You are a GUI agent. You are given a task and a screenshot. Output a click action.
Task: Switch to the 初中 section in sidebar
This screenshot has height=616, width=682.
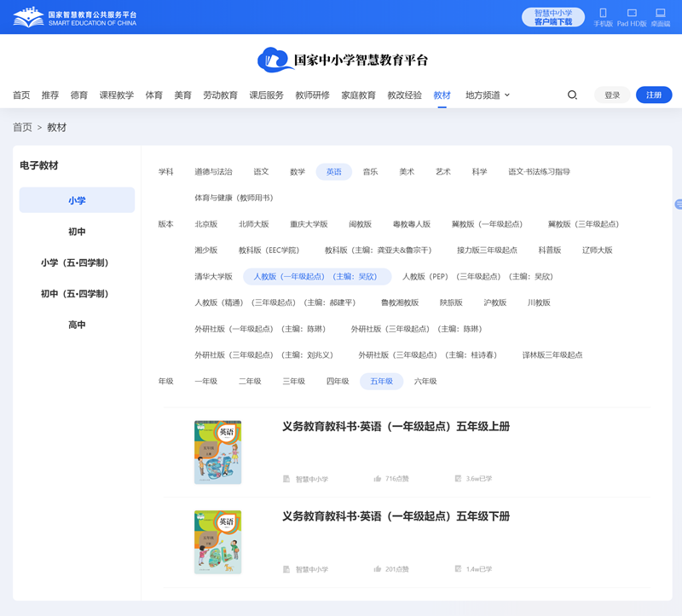[77, 231]
